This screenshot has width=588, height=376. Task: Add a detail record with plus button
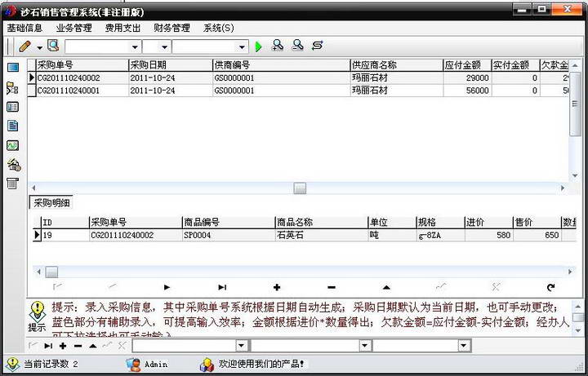tap(277, 287)
